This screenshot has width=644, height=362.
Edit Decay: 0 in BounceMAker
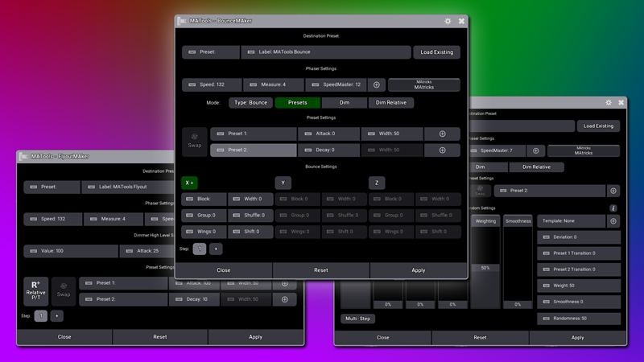pos(329,150)
